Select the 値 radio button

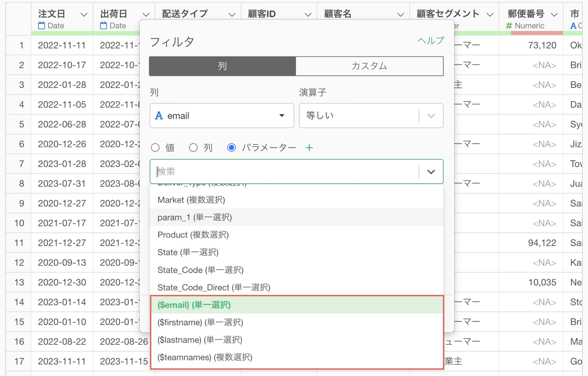click(155, 148)
